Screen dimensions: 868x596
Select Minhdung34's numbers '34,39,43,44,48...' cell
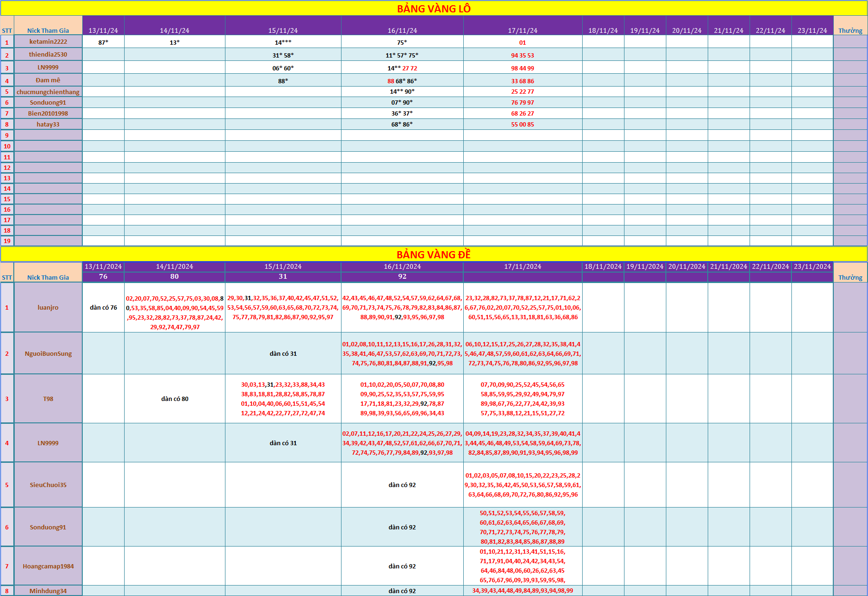pyautogui.click(x=523, y=591)
